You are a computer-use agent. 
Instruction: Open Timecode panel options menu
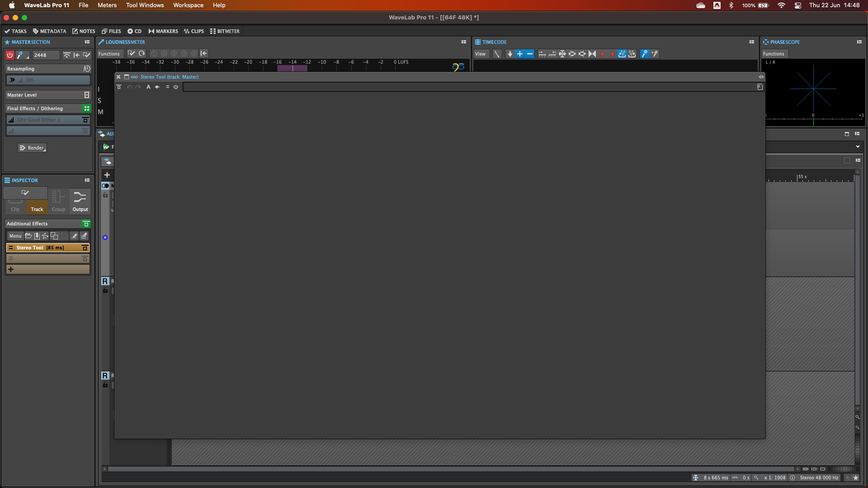752,42
